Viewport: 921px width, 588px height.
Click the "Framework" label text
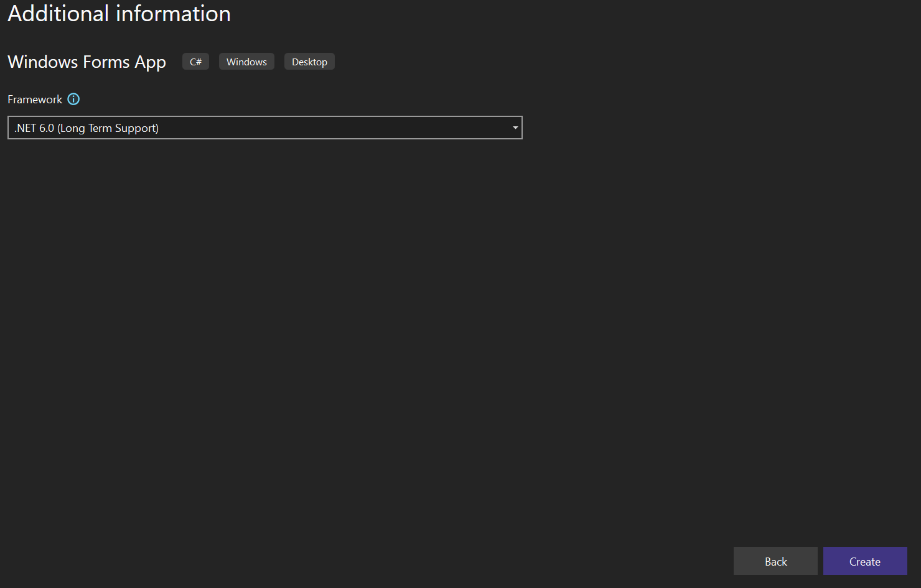pyautogui.click(x=35, y=100)
